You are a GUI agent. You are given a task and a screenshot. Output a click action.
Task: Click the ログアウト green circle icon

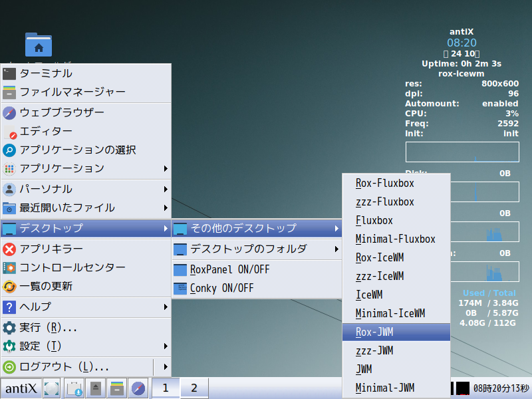[9, 367]
